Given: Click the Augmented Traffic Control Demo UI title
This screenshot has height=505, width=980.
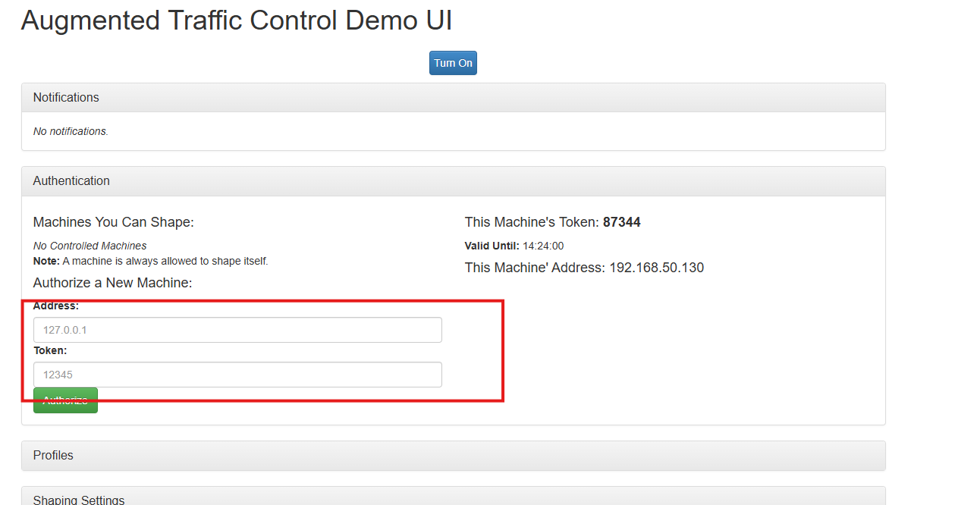Looking at the screenshot, I should pyautogui.click(x=237, y=20).
